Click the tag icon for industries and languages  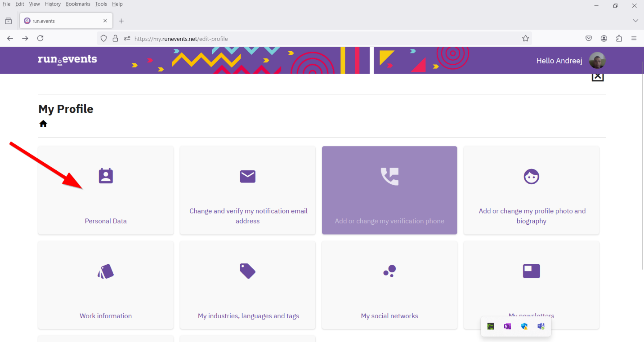248,271
